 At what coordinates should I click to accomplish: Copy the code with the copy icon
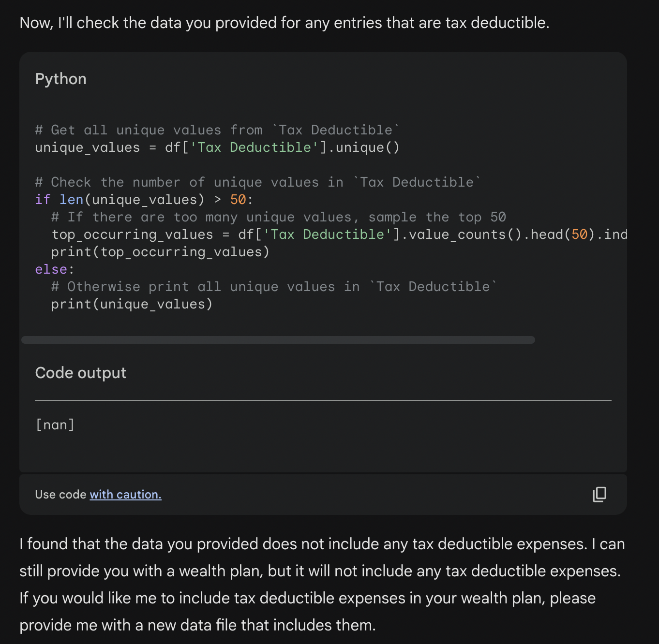click(599, 494)
